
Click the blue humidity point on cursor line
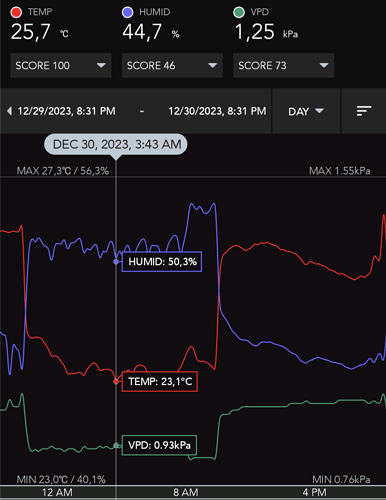(116, 262)
